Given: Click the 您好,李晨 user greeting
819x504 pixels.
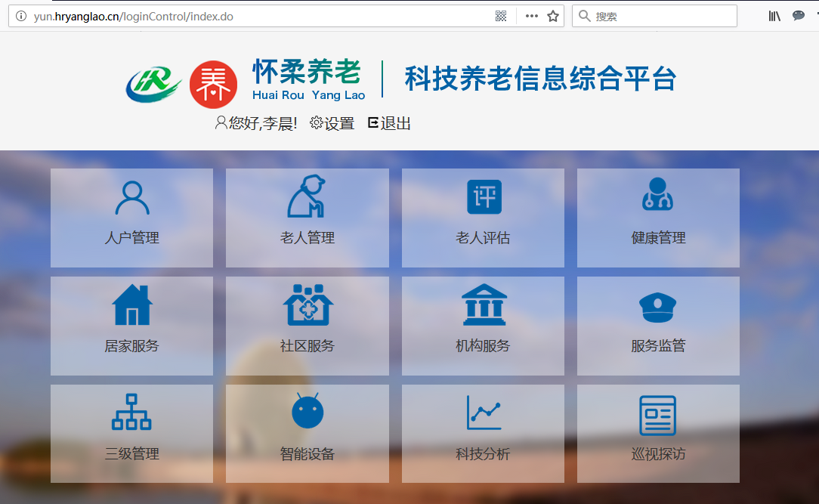Looking at the screenshot, I should 256,123.
